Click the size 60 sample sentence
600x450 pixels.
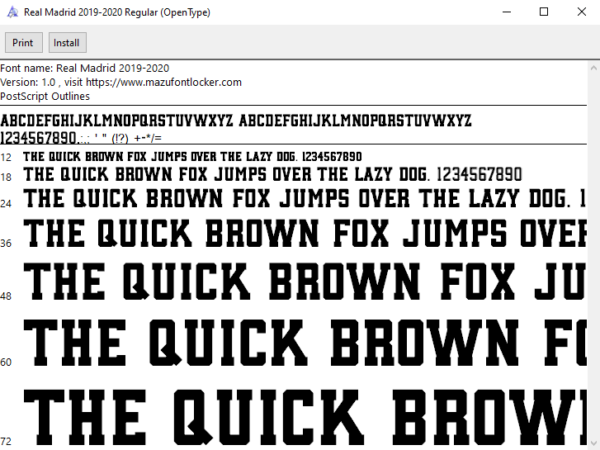(x=305, y=342)
